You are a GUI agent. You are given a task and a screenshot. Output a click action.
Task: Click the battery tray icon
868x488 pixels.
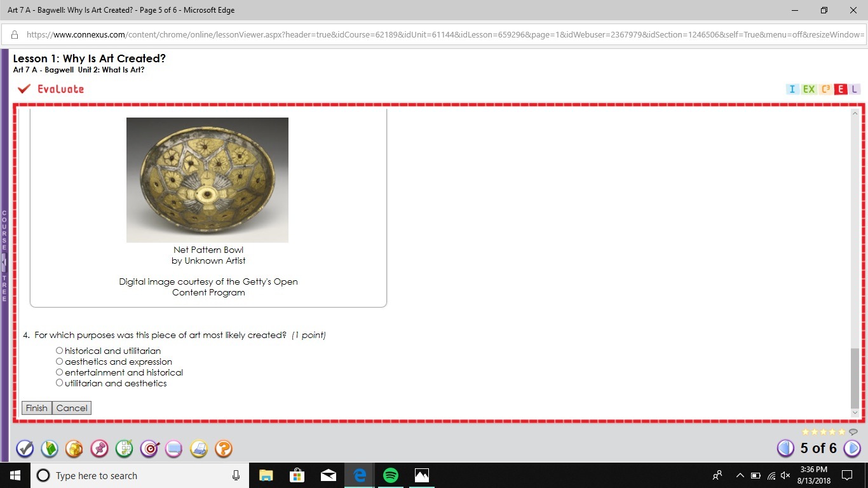pyautogui.click(x=756, y=475)
